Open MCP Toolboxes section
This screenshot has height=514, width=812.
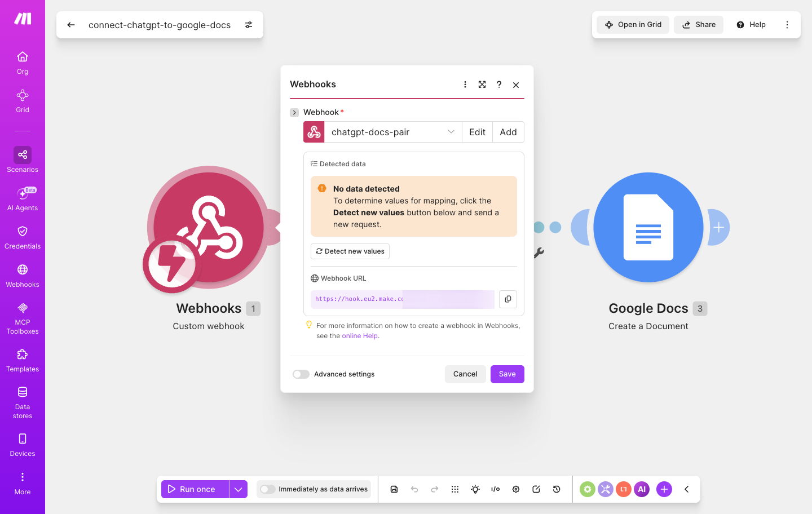(x=23, y=318)
